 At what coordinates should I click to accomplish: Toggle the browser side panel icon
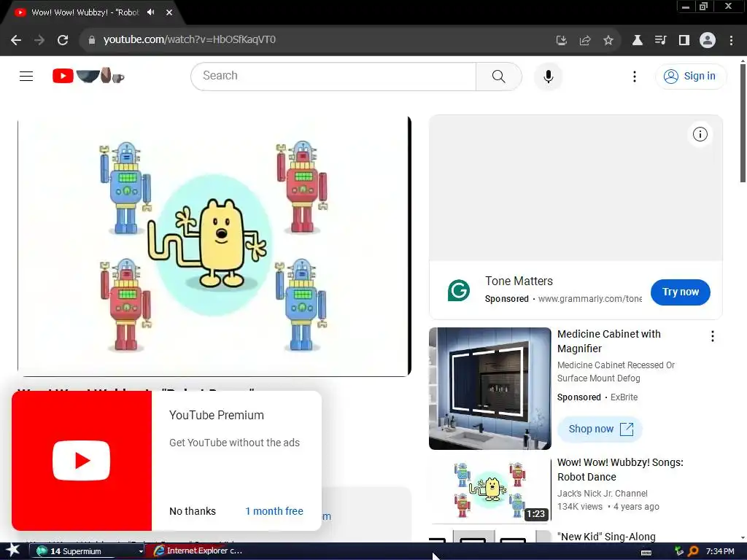(x=684, y=41)
